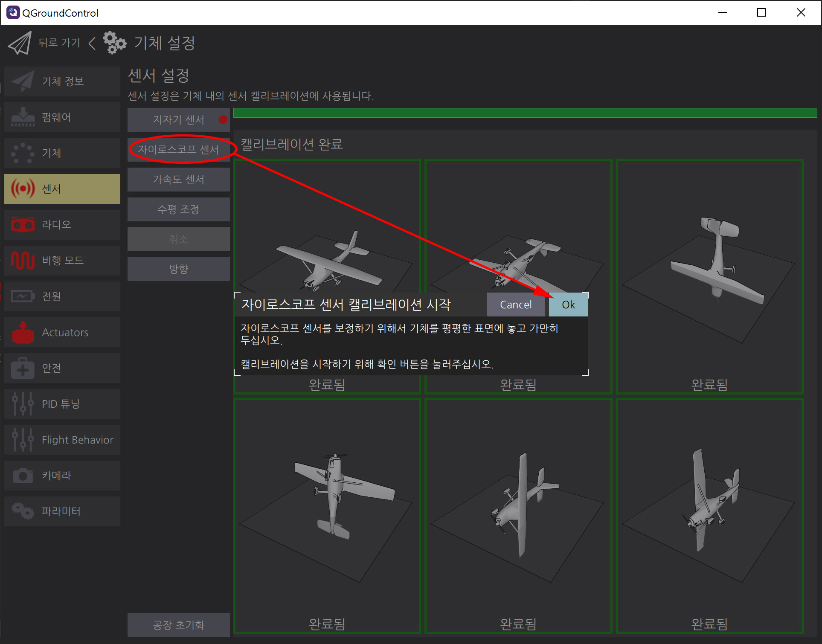822x644 pixels.
Task: Click the safety first-aid kit icon
Action: (23, 368)
